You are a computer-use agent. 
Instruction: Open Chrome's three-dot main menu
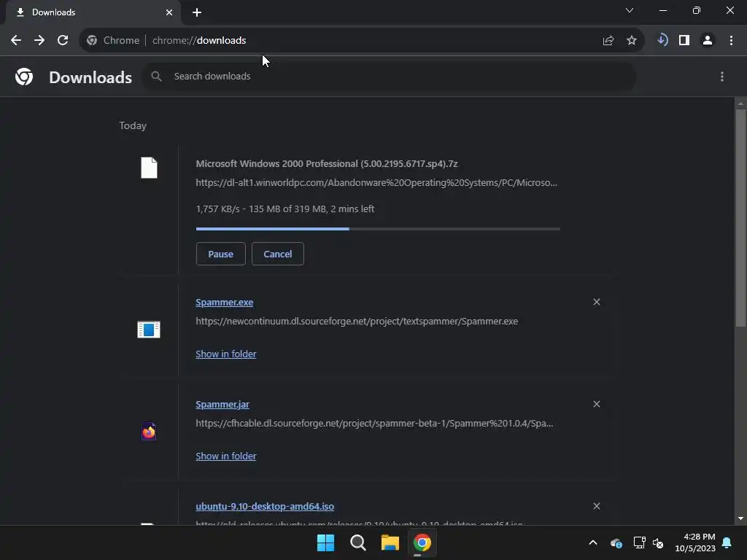click(731, 41)
